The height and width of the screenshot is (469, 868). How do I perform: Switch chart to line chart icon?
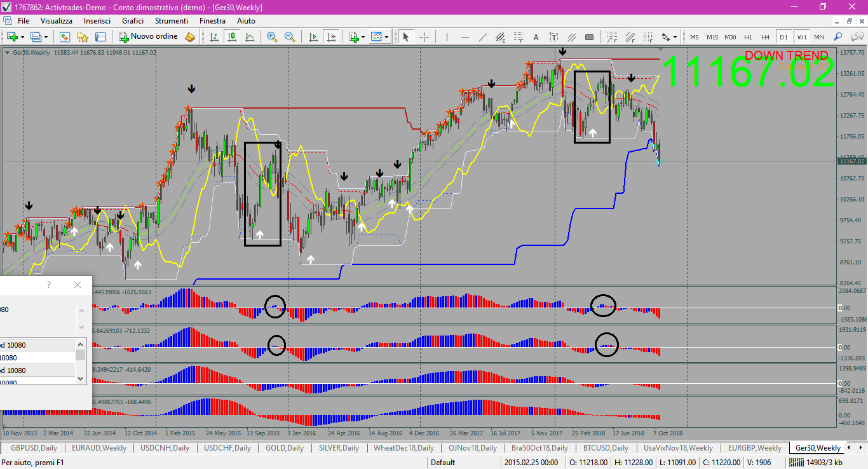click(x=250, y=37)
